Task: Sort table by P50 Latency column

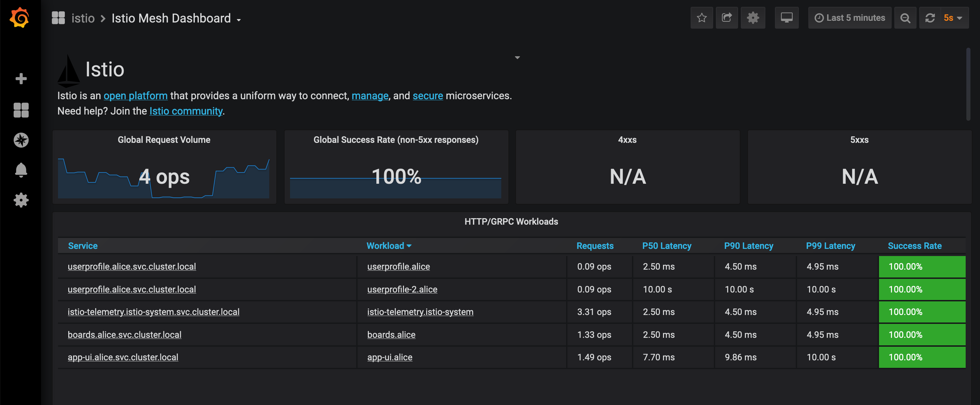Action: click(666, 246)
